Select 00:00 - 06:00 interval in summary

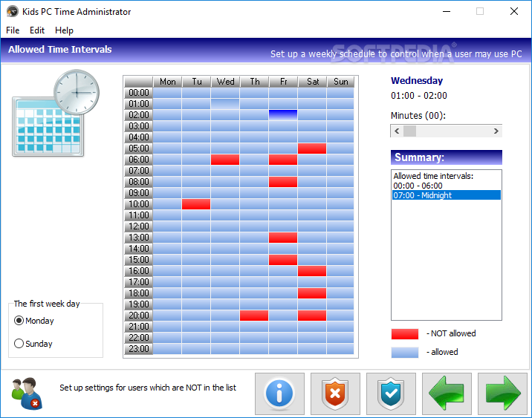tap(447, 186)
